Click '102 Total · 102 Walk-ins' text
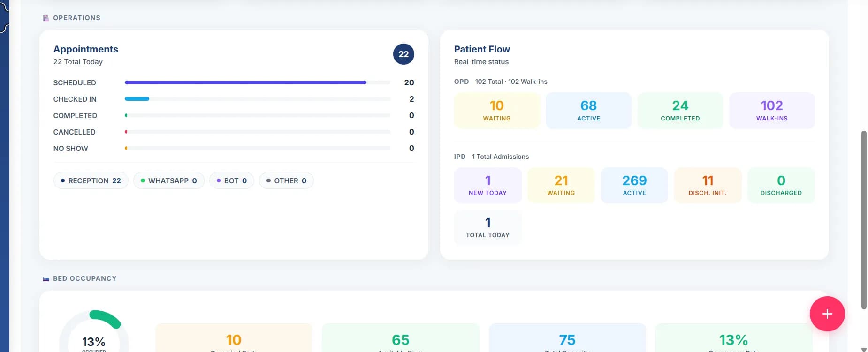Image resolution: width=868 pixels, height=352 pixels. pyautogui.click(x=511, y=82)
